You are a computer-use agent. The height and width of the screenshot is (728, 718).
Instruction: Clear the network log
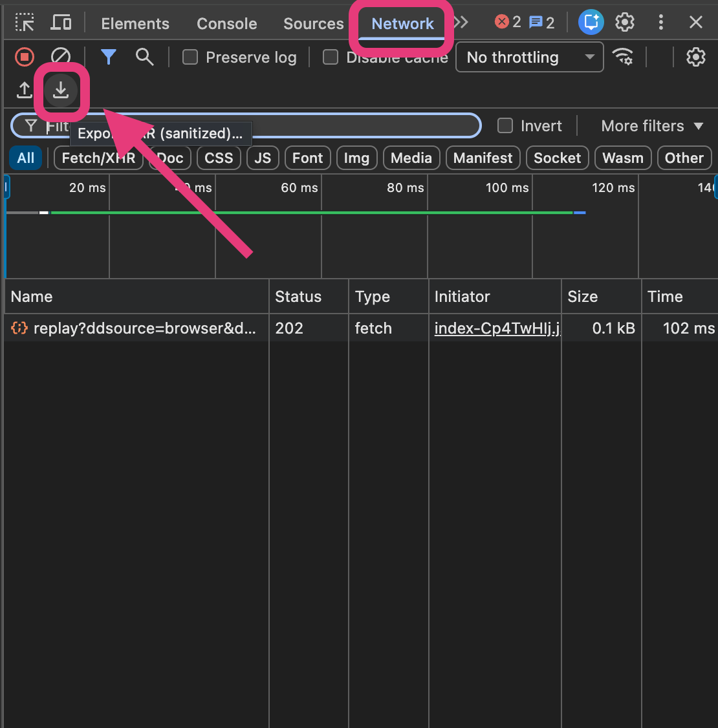tap(61, 57)
